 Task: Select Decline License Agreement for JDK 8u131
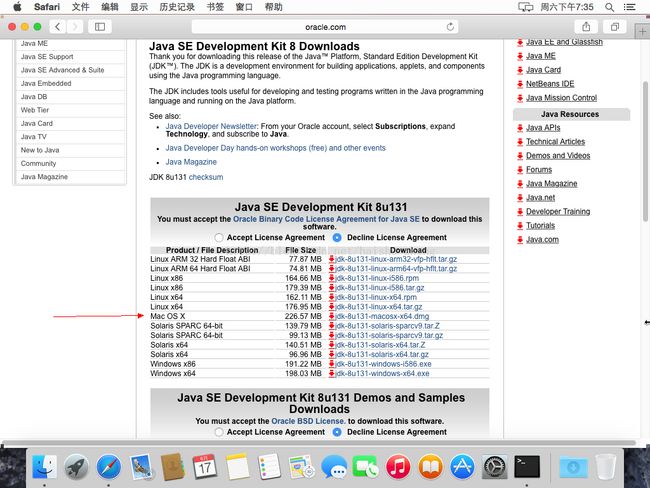tap(337, 238)
